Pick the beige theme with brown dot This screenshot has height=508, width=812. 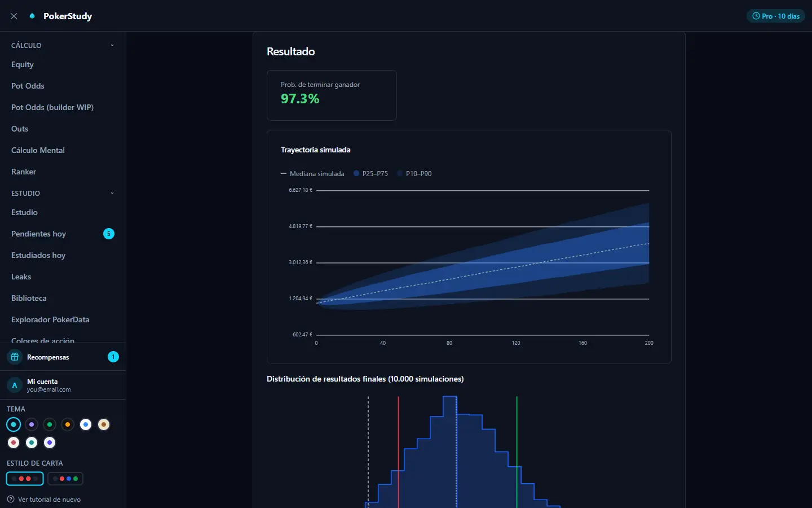[x=104, y=424]
